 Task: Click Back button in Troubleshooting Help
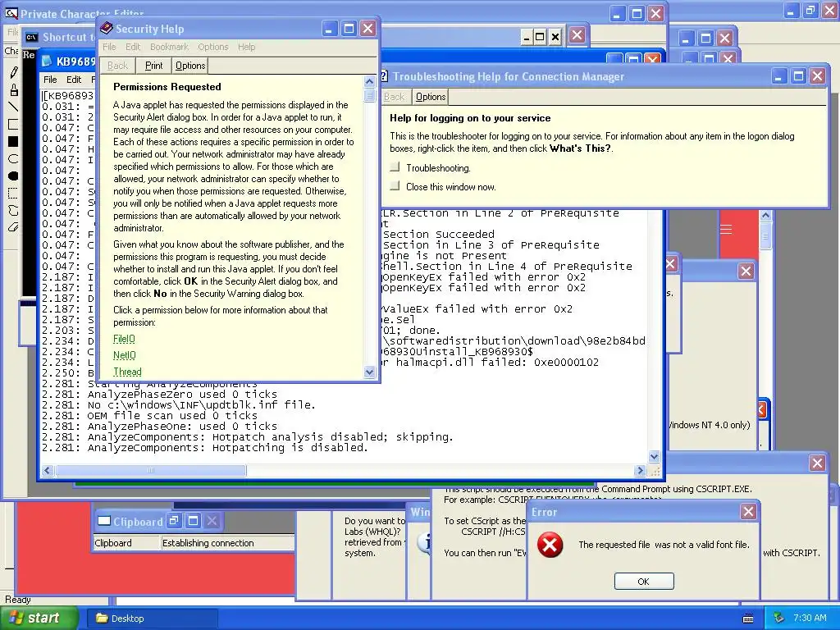pyautogui.click(x=394, y=97)
